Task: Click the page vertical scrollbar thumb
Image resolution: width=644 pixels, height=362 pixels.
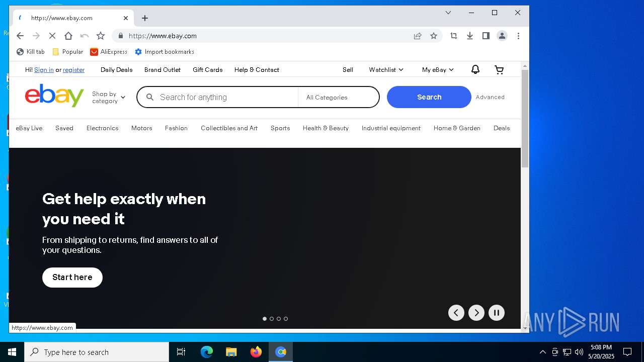Action: tap(525, 119)
